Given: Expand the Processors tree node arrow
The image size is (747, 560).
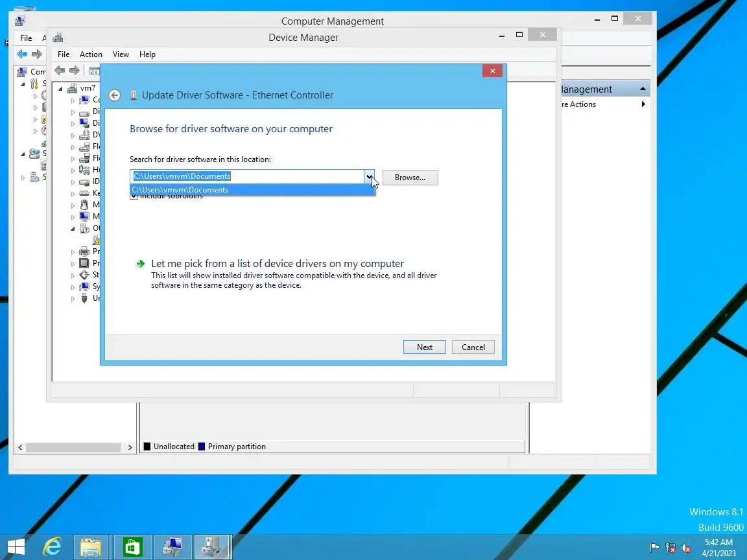Looking at the screenshot, I should pos(73,264).
